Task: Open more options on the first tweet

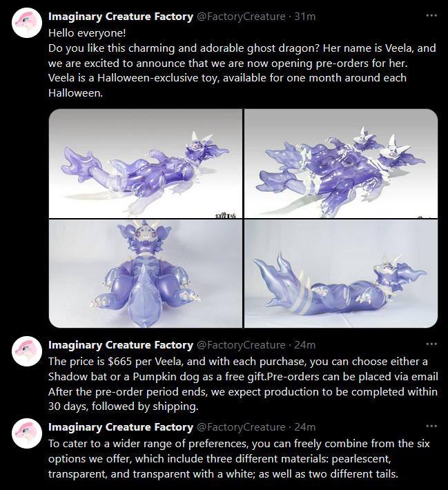Action: (431, 15)
